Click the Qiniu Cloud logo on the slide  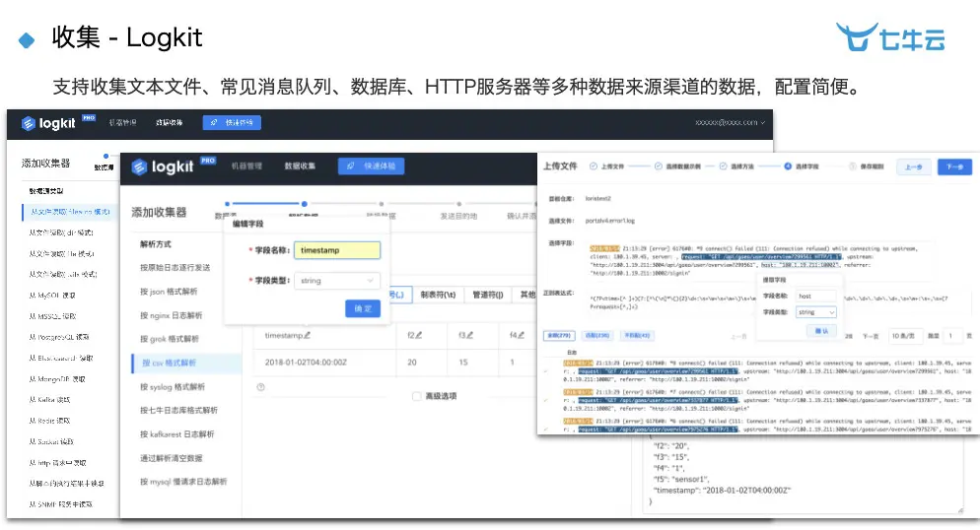coord(890,36)
